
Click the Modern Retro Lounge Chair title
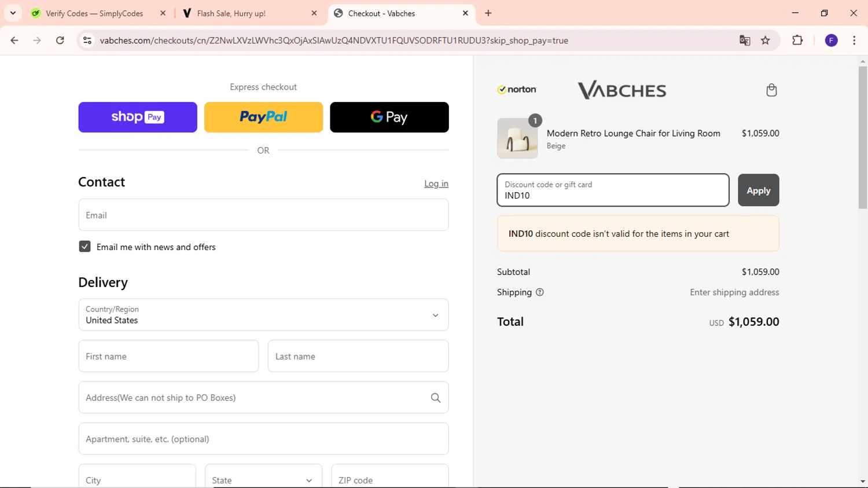[634, 133]
